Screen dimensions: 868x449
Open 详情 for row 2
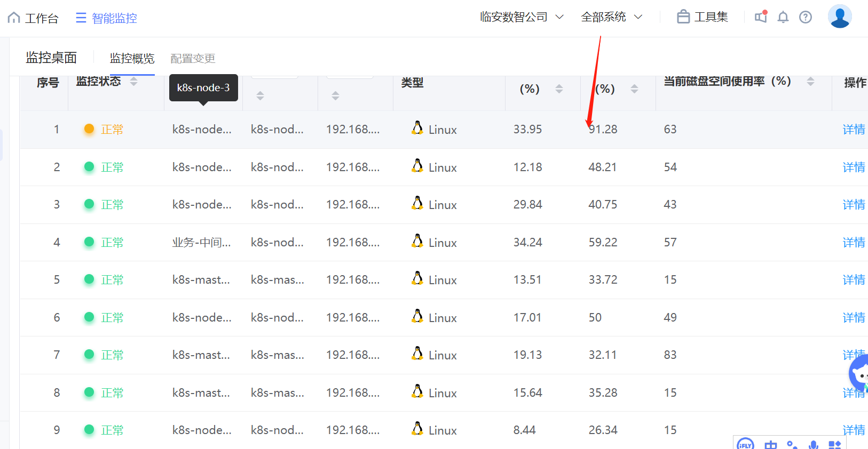coord(854,167)
